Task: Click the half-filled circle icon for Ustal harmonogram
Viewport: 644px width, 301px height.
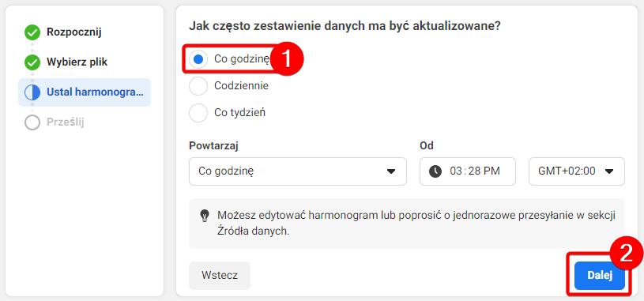Action: coord(32,92)
